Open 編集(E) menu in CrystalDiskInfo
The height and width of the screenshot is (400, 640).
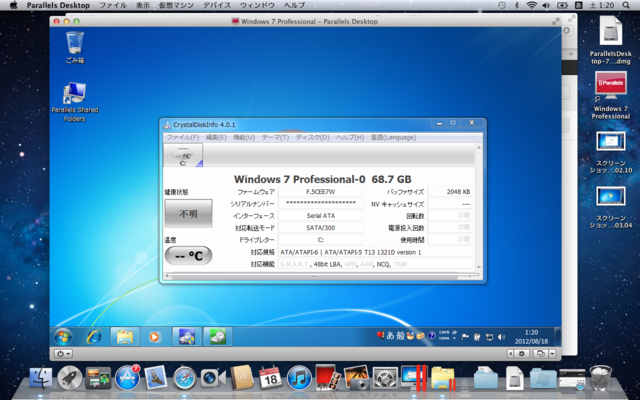pos(216,138)
